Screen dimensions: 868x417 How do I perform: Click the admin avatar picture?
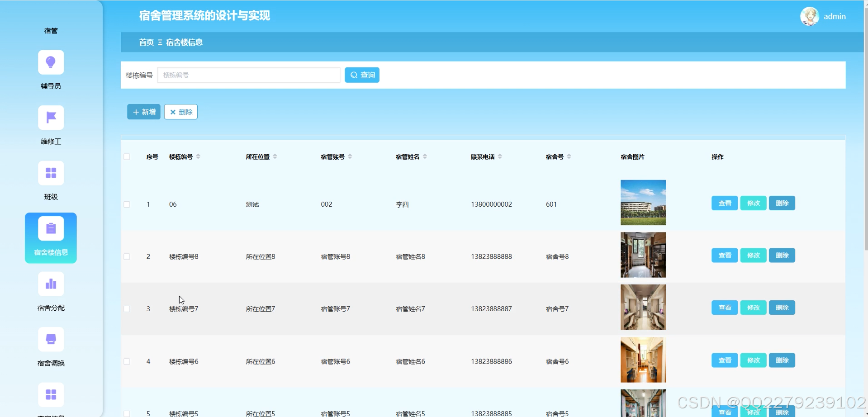point(809,16)
